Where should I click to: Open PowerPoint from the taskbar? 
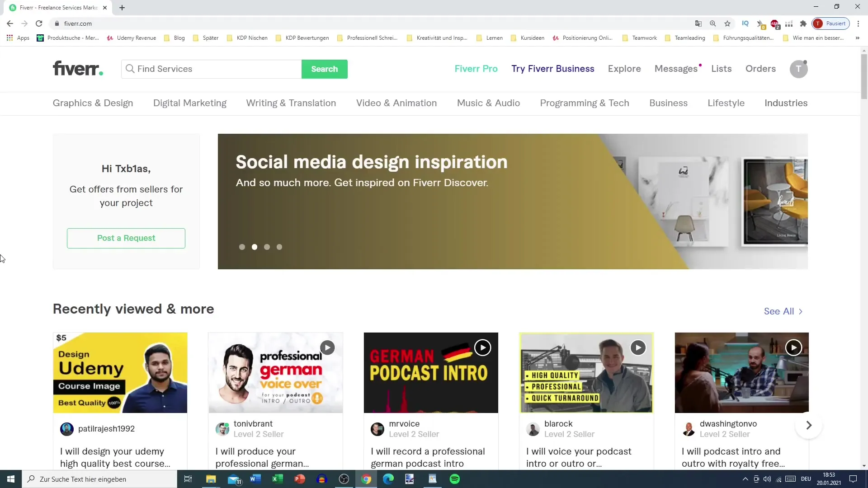tap(300, 479)
